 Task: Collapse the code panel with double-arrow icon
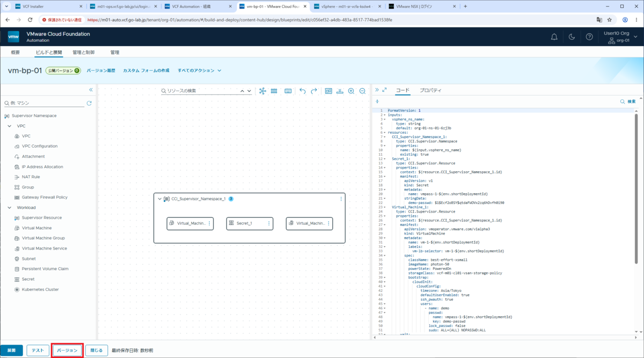[x=377, y=90]
